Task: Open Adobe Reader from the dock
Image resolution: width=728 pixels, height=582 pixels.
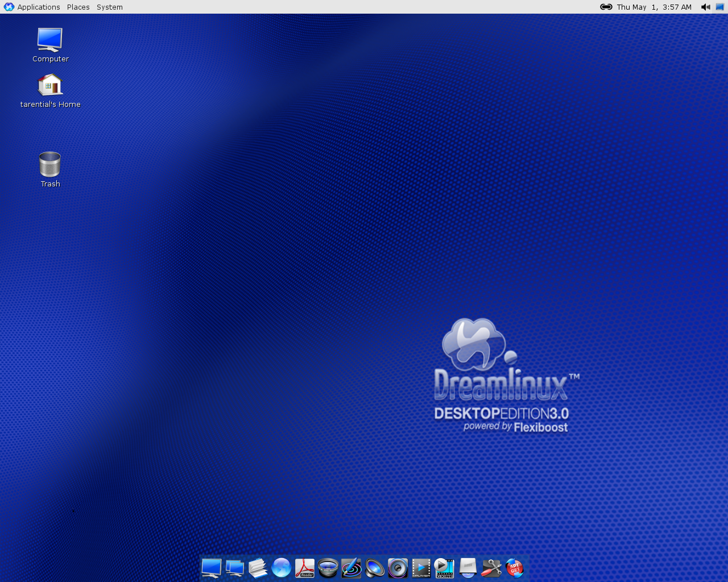Action: 304,568
